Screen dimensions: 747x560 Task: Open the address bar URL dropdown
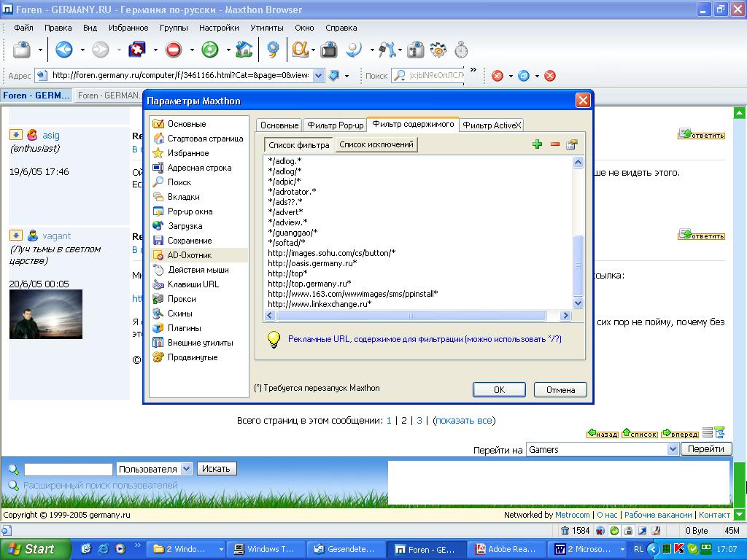tap(319, 75)
